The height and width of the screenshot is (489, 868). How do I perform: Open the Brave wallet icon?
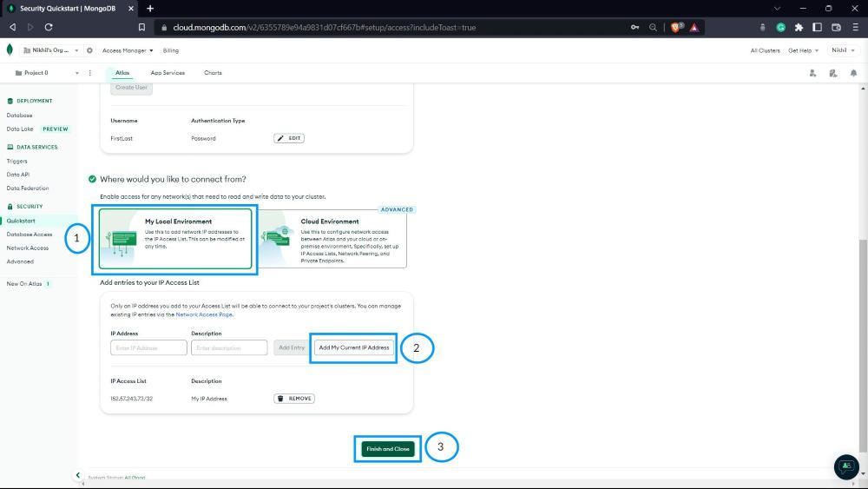pyautogui.click(x=836, y=27)
